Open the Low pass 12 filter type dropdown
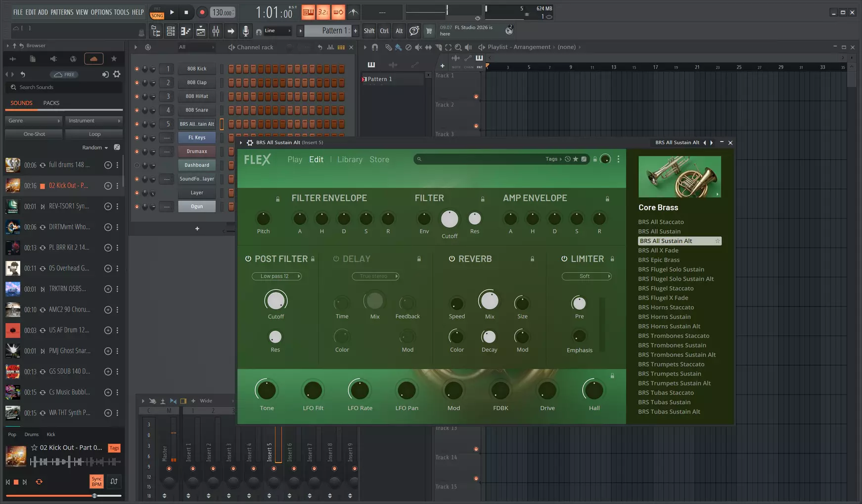Viewport: 862px width, 504px height. (277, 276)
